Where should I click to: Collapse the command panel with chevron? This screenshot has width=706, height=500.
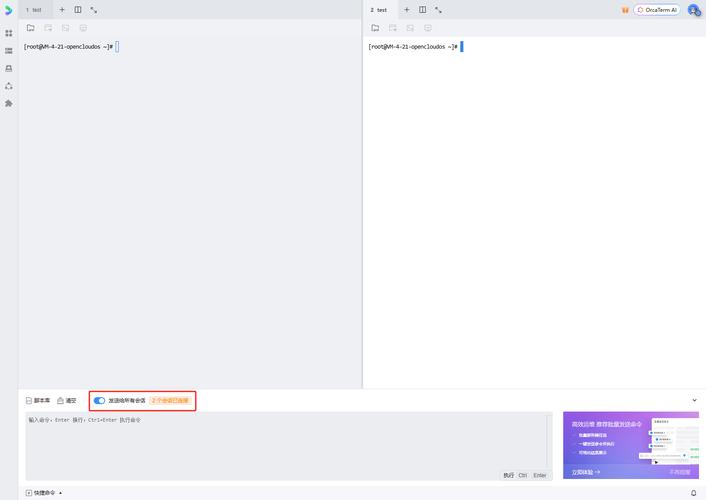coord(694,400)
